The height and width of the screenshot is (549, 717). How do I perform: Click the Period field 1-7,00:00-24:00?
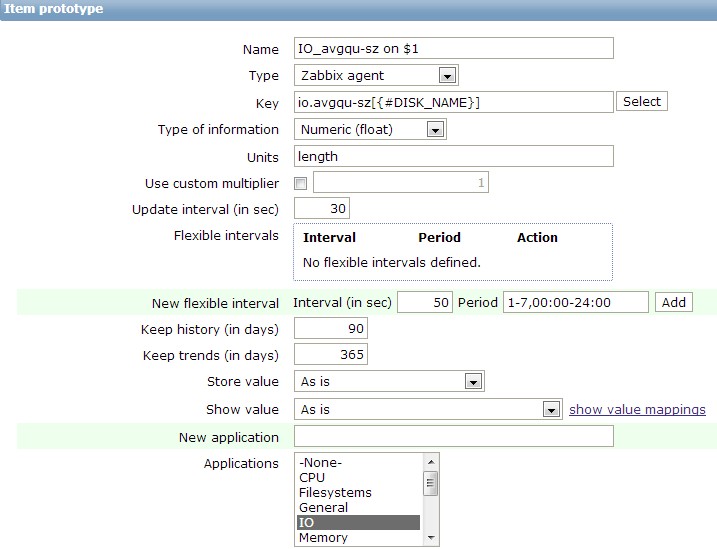[576, 302]
